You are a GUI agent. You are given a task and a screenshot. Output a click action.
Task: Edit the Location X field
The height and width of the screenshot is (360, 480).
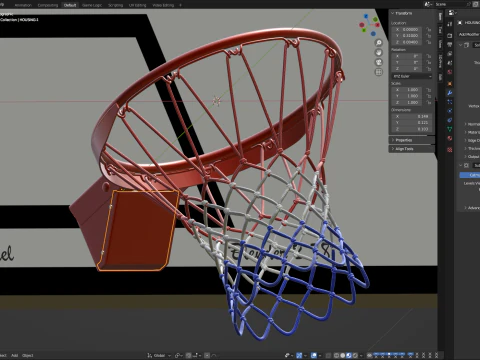[x=408, y=29]
